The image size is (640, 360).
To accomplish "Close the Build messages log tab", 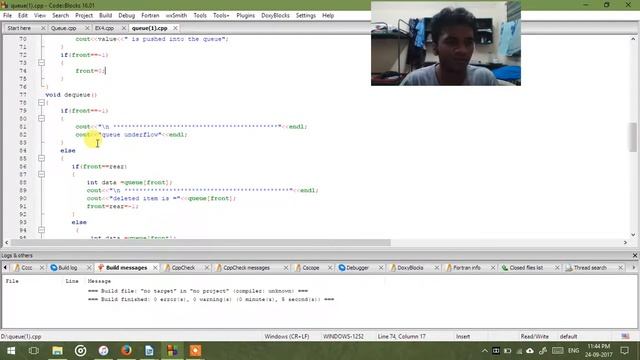I will pos(155,268).
